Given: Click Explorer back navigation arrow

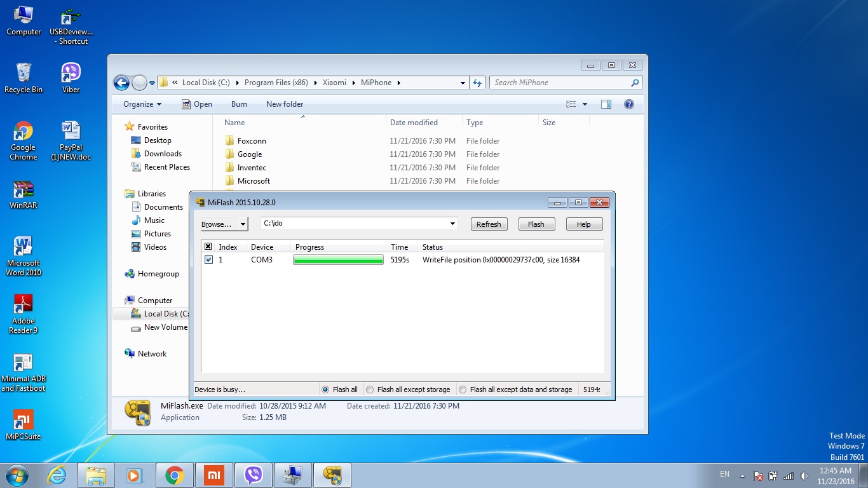Looking at the screenshot, I should coord(121,83).
